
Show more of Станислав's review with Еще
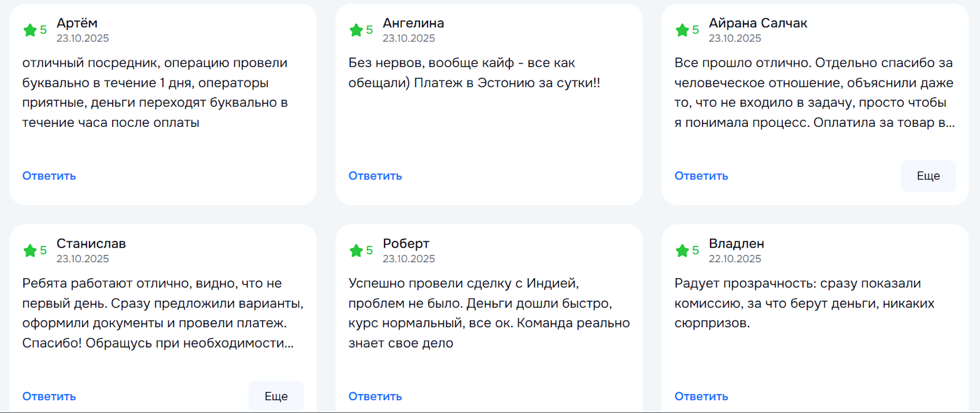pyautogui.click(x=276, y=396)
